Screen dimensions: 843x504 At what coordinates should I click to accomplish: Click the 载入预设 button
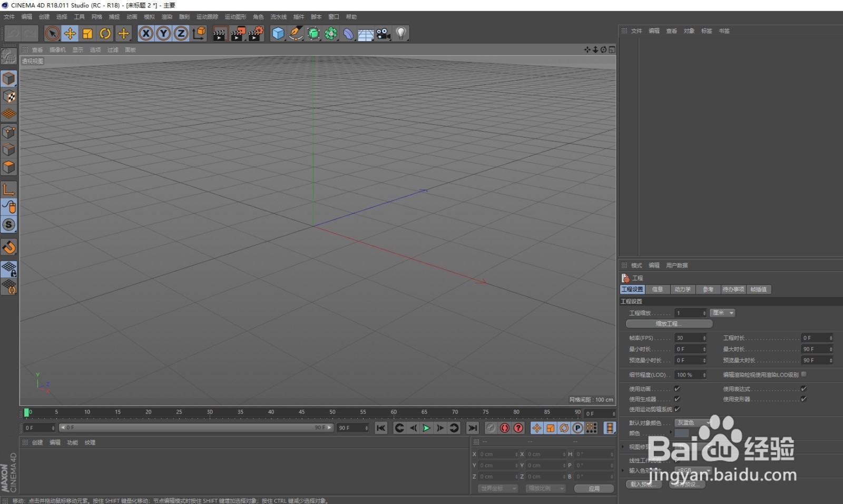643,485
